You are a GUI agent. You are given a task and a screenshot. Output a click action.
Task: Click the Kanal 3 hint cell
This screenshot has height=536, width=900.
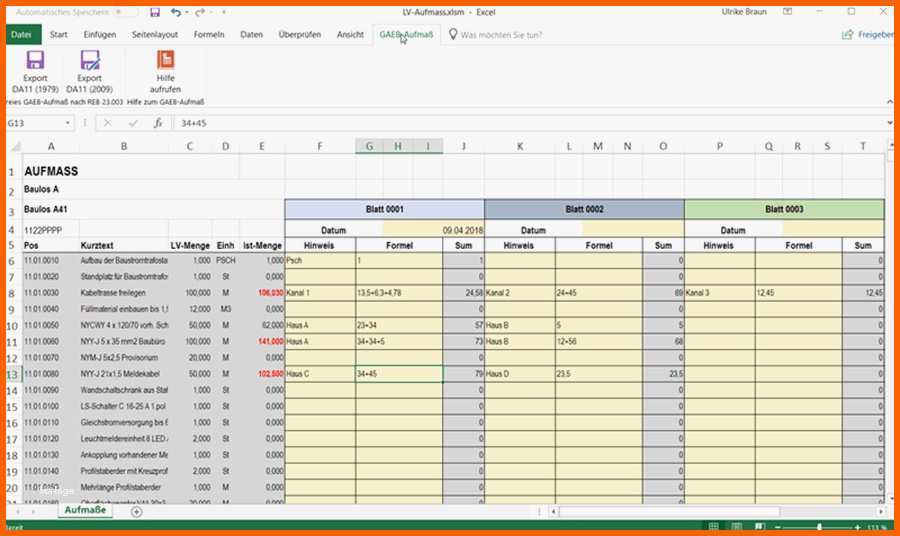pos(720,293)
